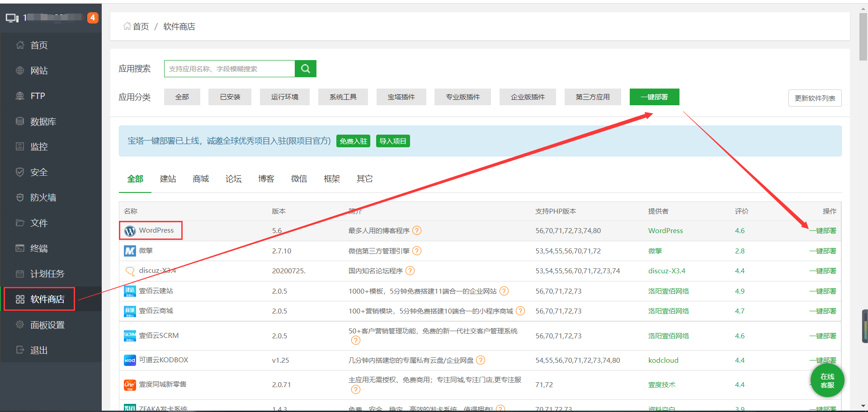Image resolution: width=868 pixels, height=412 pixels.
Task: Click the globe icon next to 网站
Action: point(20,70)
